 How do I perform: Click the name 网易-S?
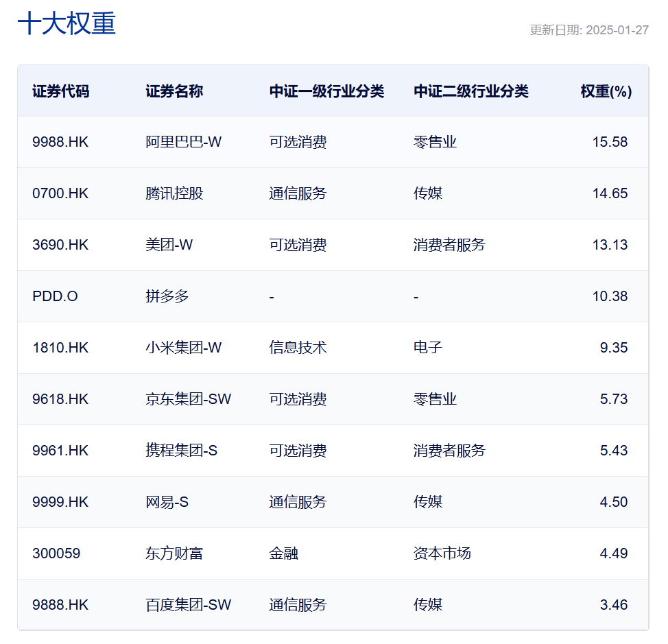click(167, 502)
